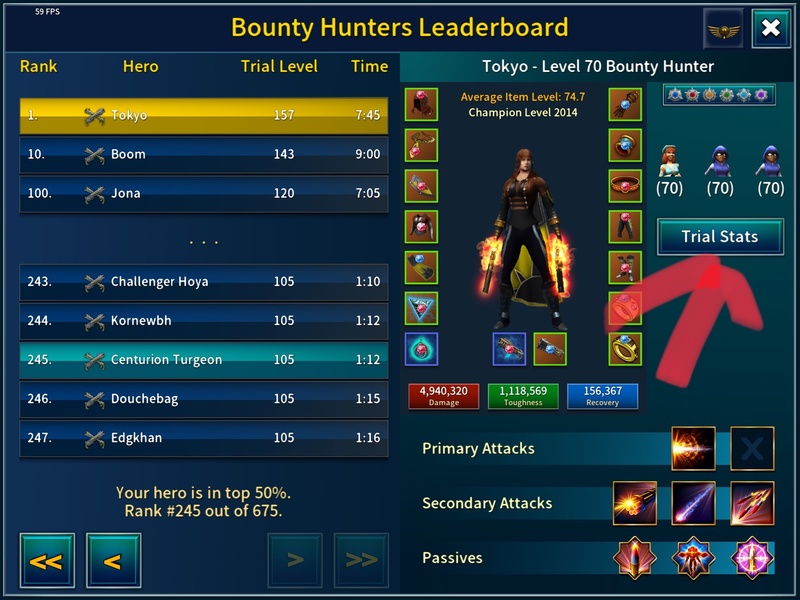Inspect the blue-bordered left hand crossbow weapon
Viewport: 800px width, 600px height.
point(509,349)
